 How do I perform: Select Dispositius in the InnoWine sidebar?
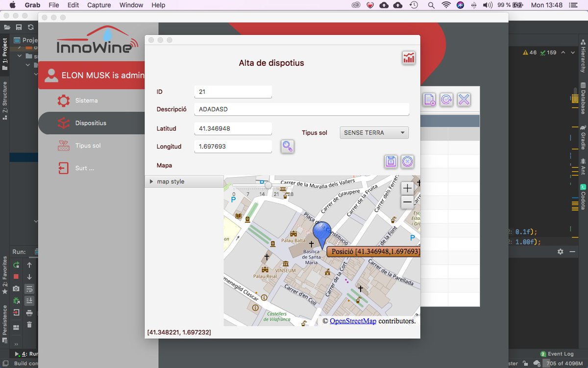[x=91, y=123]
